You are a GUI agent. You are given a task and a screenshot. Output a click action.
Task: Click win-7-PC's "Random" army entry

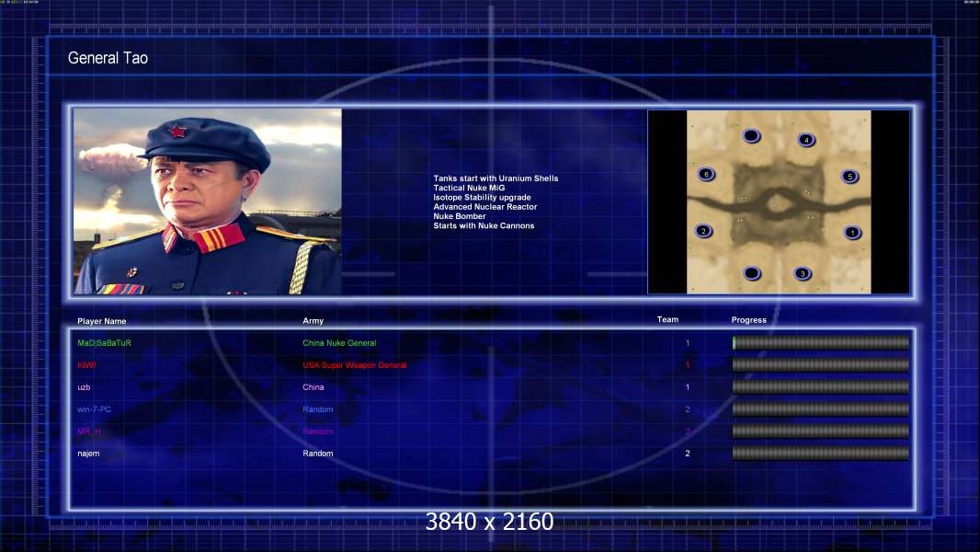(x=317, y=409)
